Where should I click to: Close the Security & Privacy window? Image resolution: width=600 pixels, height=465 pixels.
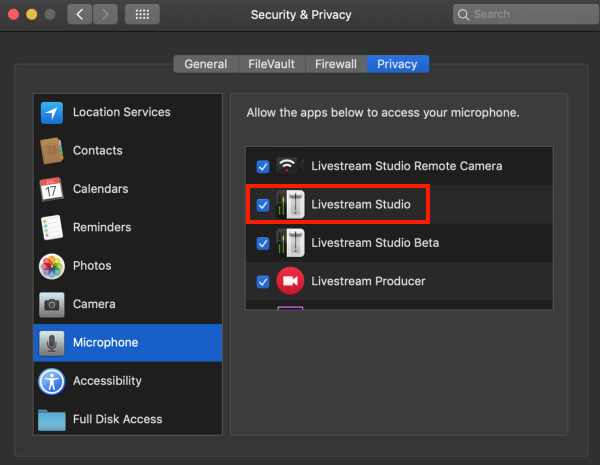click(13, 15)
